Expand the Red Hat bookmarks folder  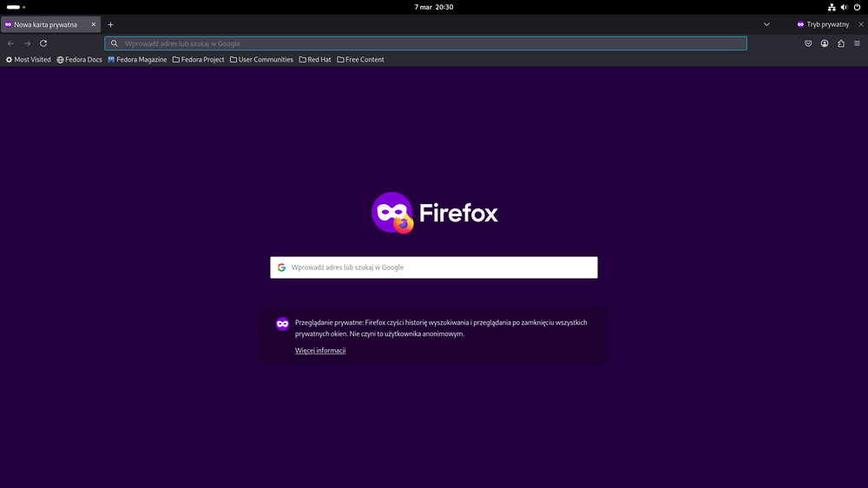pos(314,60)
